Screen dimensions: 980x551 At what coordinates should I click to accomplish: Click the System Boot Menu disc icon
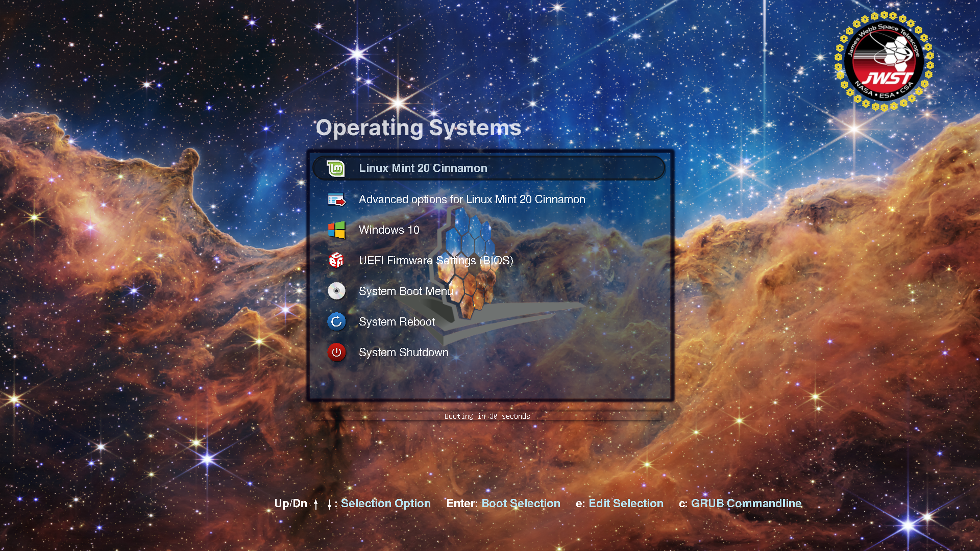click(336, 291)
